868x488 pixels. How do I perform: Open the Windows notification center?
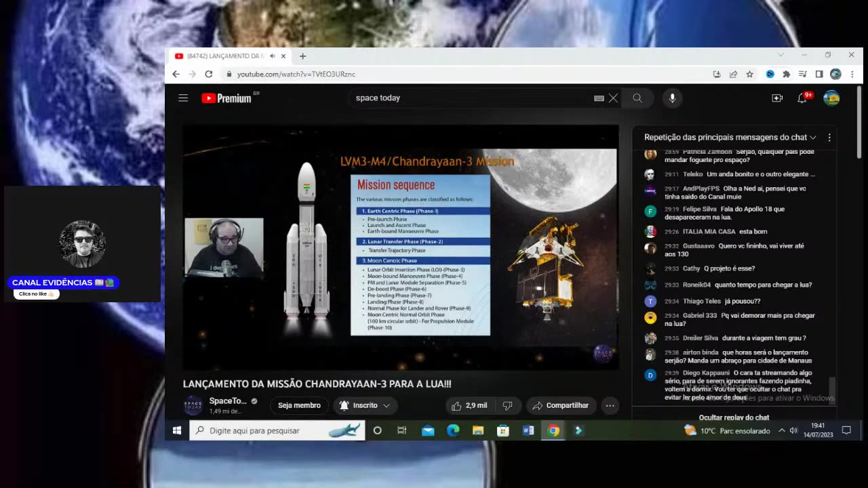click(x=846, y=430)
